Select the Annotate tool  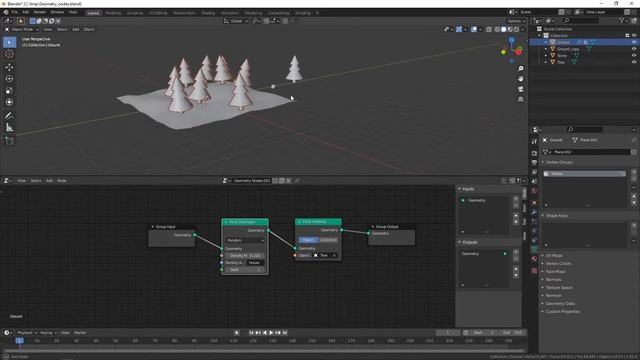9,116
